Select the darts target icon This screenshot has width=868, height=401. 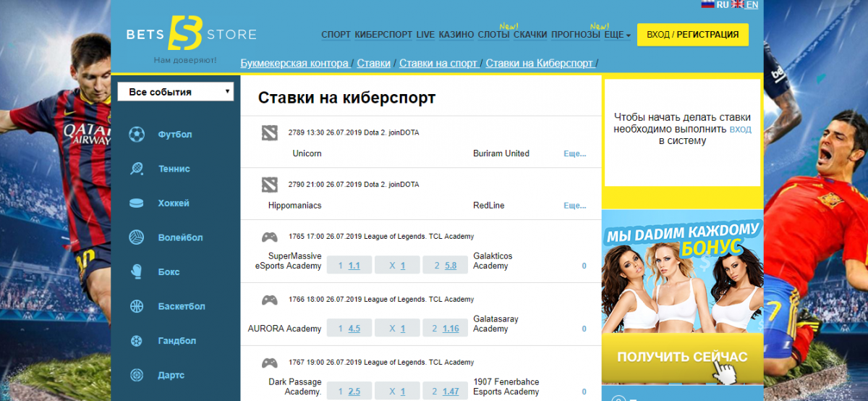pos(136,376)
